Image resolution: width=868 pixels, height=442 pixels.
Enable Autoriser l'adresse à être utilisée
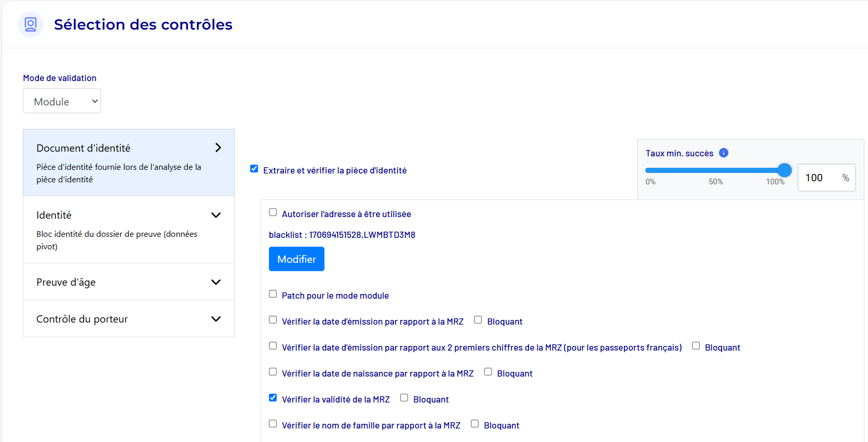pyautogui.click(x=273, y=212)
